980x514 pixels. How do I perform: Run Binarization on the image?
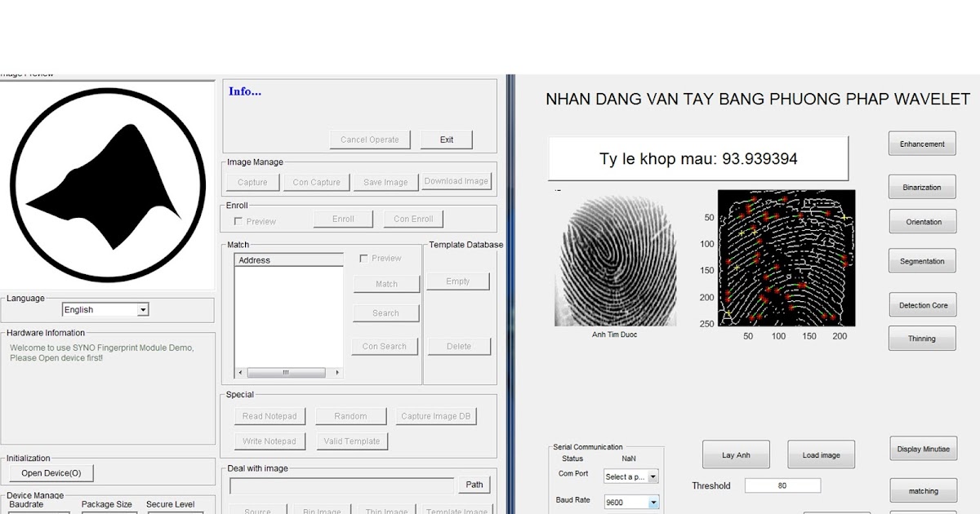921,187
